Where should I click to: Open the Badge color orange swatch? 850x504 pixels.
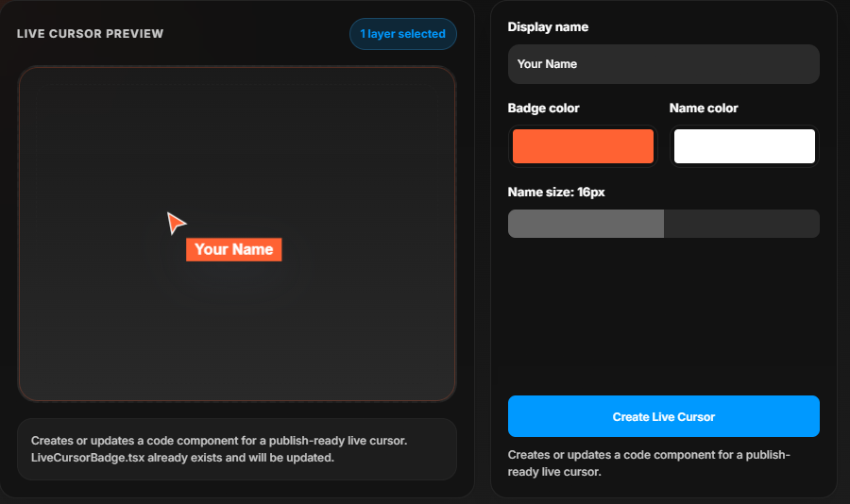[583, 146]
